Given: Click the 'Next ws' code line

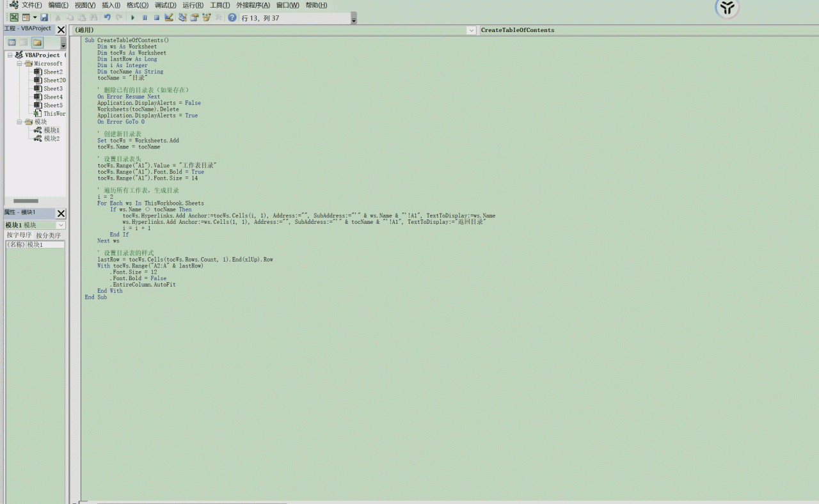Looking at the screenshot, I should click(108, 241).
